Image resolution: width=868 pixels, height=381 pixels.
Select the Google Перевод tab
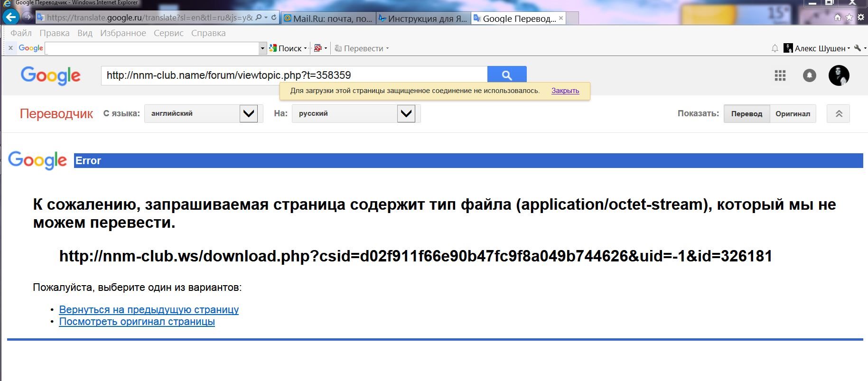pyautogui.click(x=515, y=19)
